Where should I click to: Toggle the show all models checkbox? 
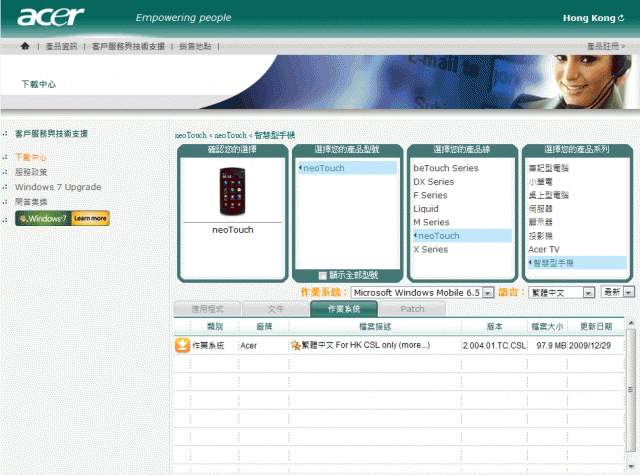coord(322,276)
